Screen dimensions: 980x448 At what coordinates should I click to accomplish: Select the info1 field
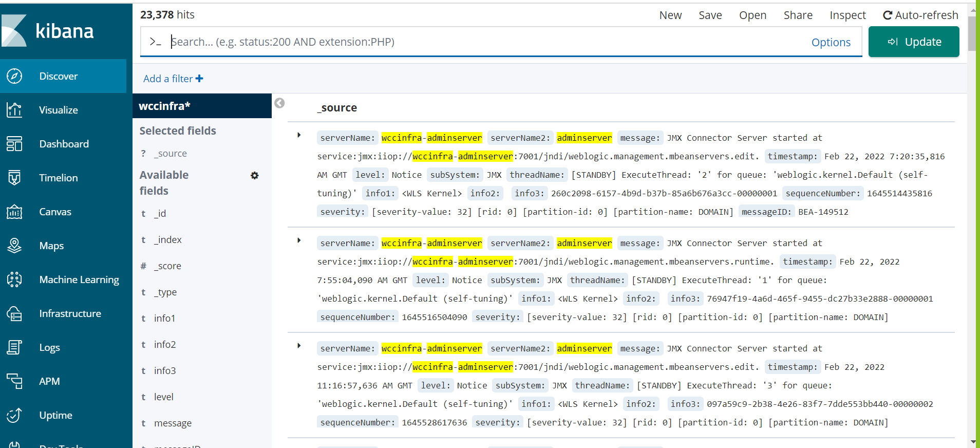pos(165,319)
